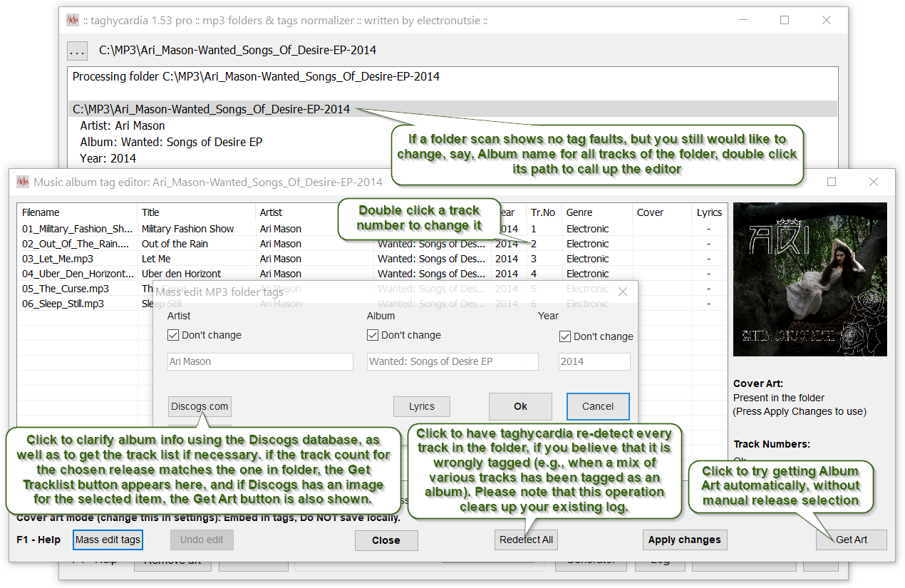Image resolution: width=905 pixels, height=588 pixels.
Task: Confirm mass edit with Ok button
Action: 520,406
